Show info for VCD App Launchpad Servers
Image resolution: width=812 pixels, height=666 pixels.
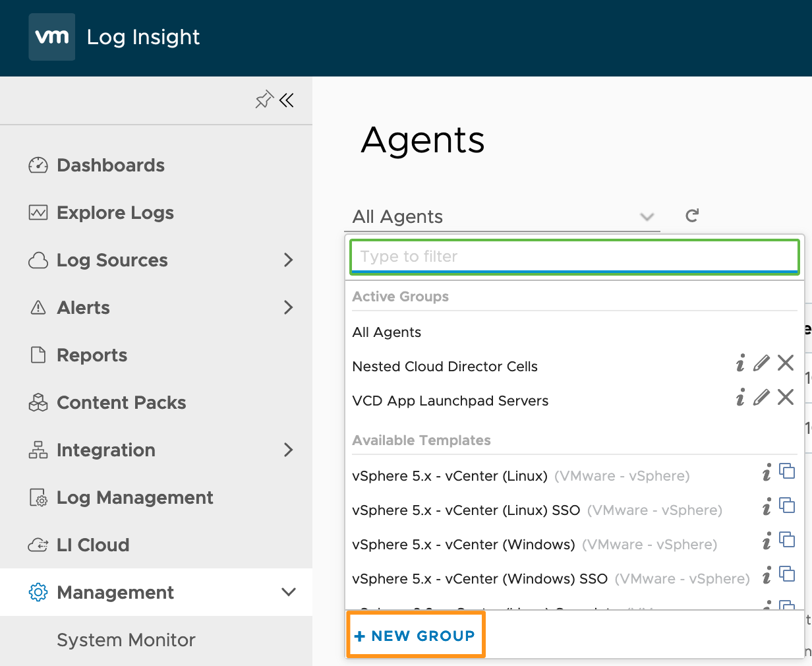tap(740, 397)
